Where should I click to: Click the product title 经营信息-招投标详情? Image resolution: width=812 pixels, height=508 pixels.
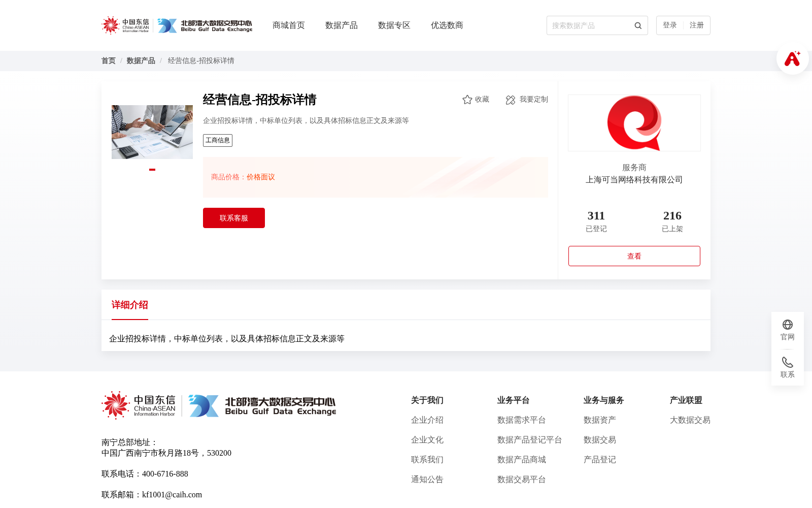[x=260, y=100]
